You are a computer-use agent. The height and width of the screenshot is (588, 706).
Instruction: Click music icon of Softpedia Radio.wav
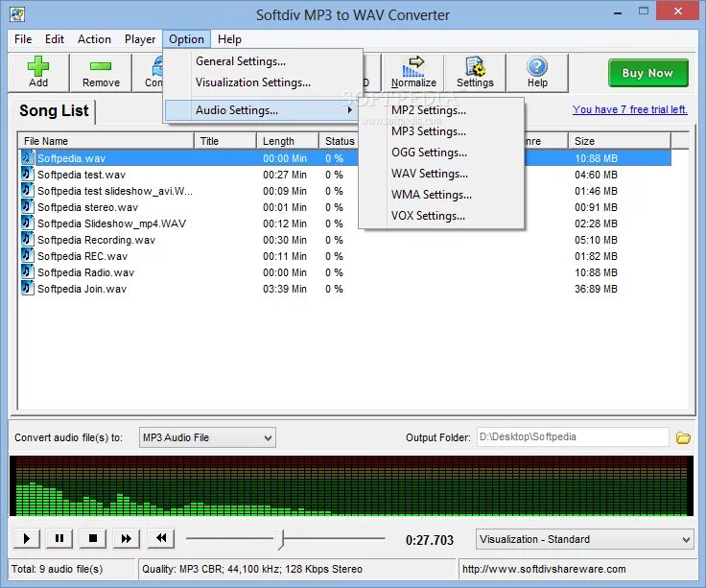tap(28, 271)
